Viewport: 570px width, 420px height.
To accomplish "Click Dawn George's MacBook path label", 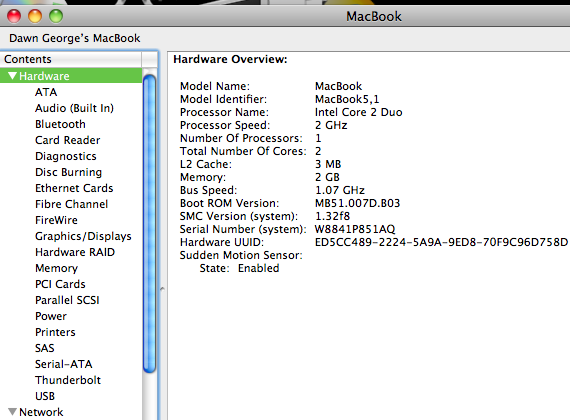I will click(75, 38).
